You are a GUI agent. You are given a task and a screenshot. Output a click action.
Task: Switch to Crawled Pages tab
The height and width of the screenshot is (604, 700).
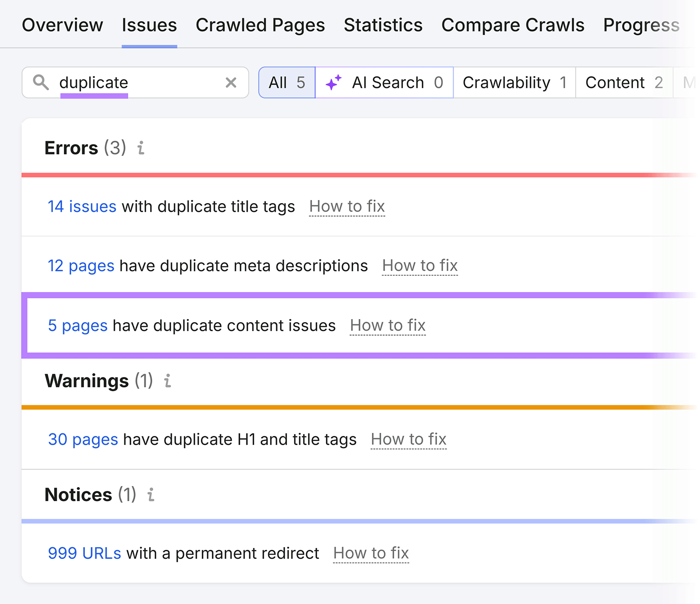coord(260,25)
